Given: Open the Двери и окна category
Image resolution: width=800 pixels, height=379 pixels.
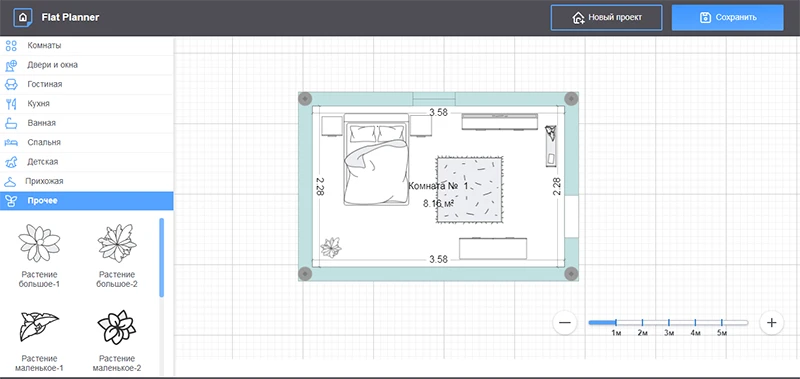Looking at the screenshot, I should pyautogui.click(x=87, y=65).
